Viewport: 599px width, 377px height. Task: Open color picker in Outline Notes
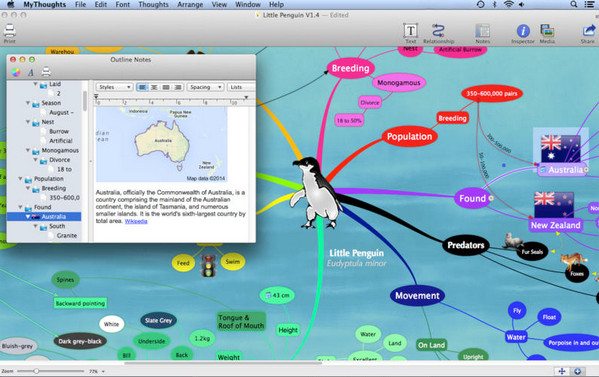[x=16, y=72]
